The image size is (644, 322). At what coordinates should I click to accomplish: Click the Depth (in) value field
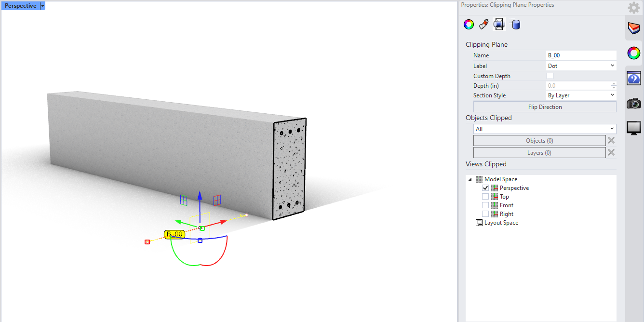pos(578,86)
